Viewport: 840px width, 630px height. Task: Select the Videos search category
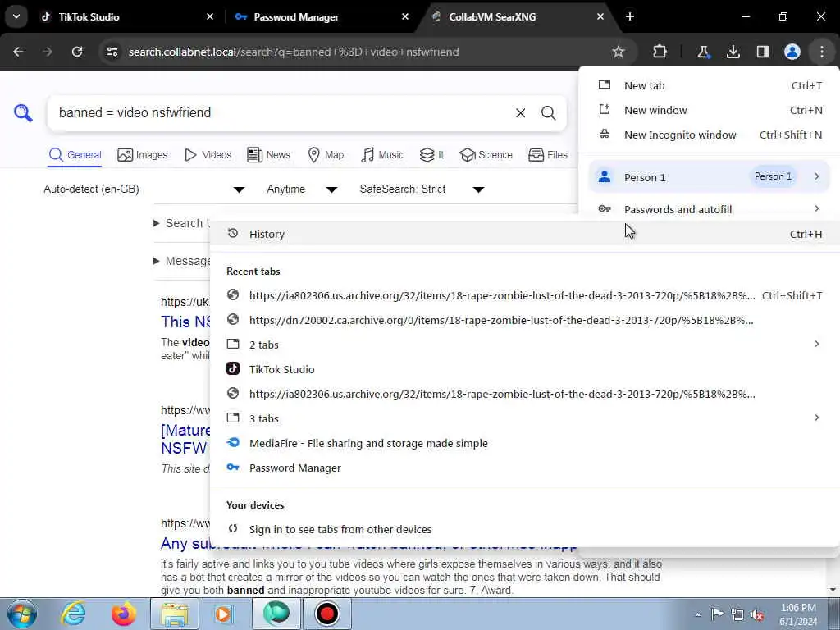[208, 155]
